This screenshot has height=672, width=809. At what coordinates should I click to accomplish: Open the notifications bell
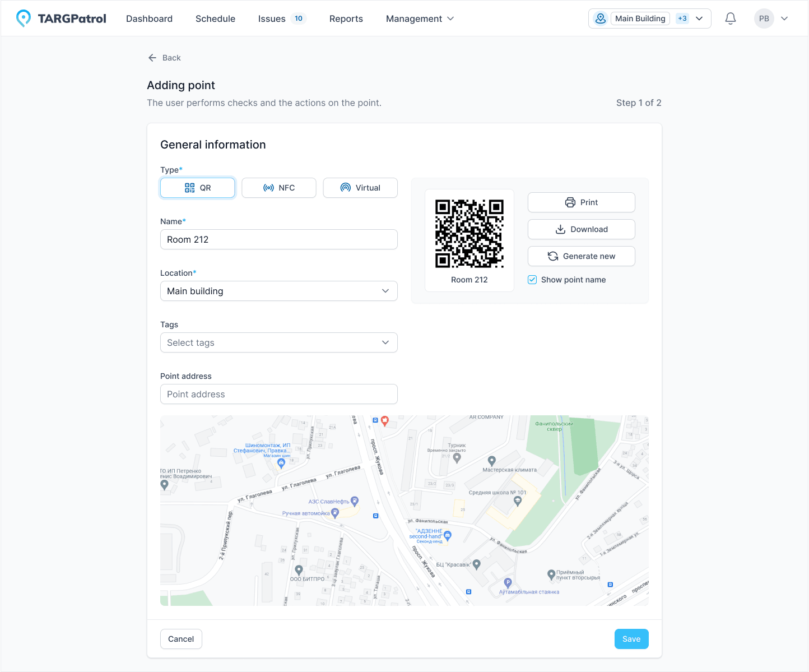pyautogui.click(x=731, y=18)
